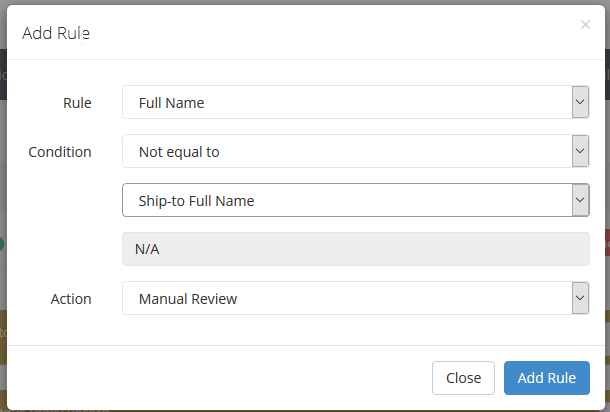Click the yellow banner behind the dialog's lower left
610x412 pixels.
click(x=3, y=337)
